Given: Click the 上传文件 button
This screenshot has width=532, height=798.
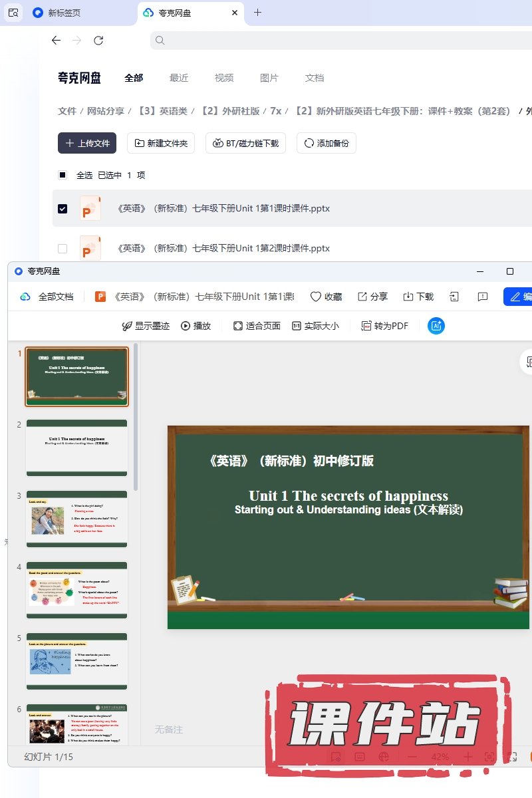Looking at the screenshot, I should [87, 143].
